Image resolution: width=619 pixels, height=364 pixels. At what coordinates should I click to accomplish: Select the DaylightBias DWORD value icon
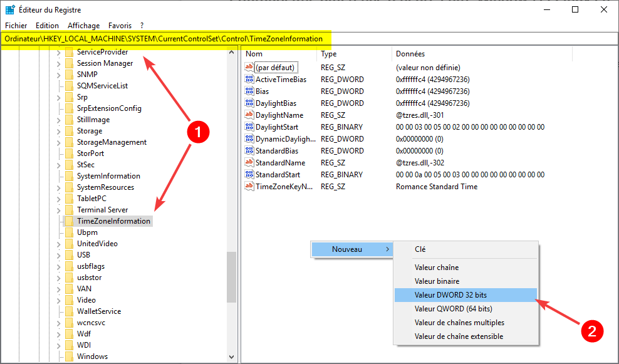[x=249, y=103]
